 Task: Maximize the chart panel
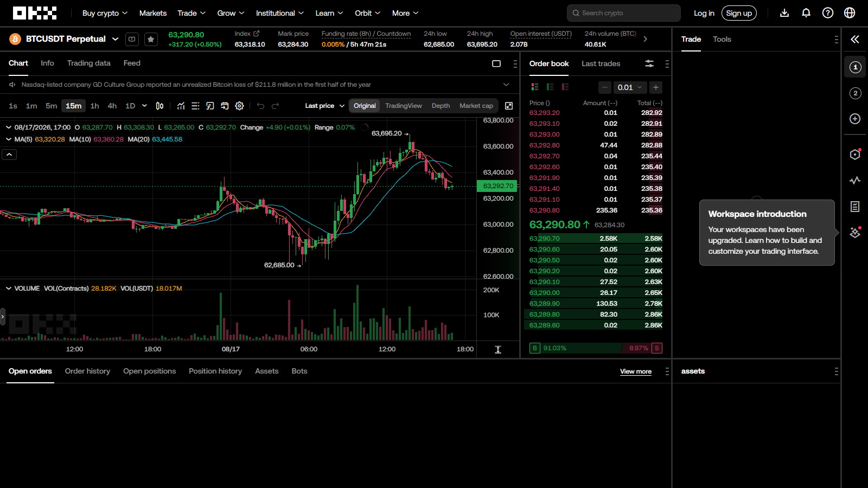click(x=496, y=63)
